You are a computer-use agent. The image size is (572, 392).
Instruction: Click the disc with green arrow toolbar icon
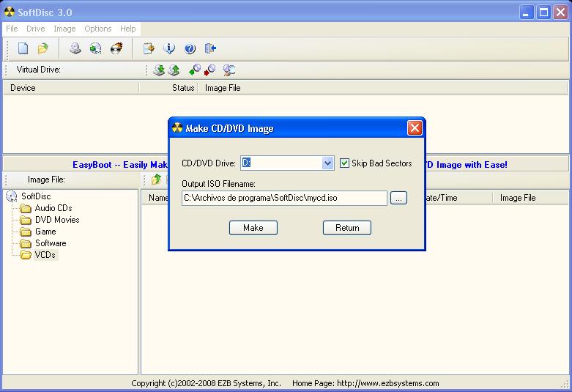[x=95, y=48]
